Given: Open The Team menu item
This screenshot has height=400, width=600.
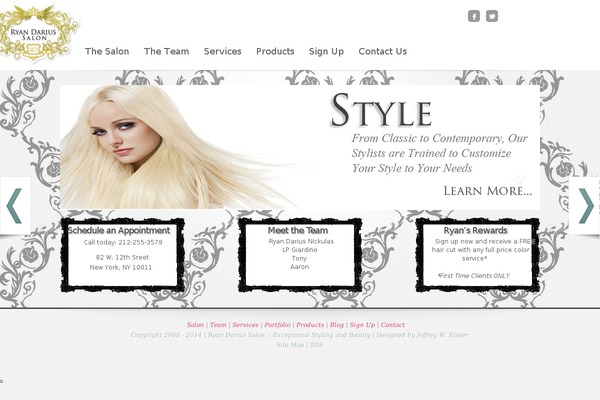Looking at the screenshot, I should pyautogui.click(x=166, y=51).
